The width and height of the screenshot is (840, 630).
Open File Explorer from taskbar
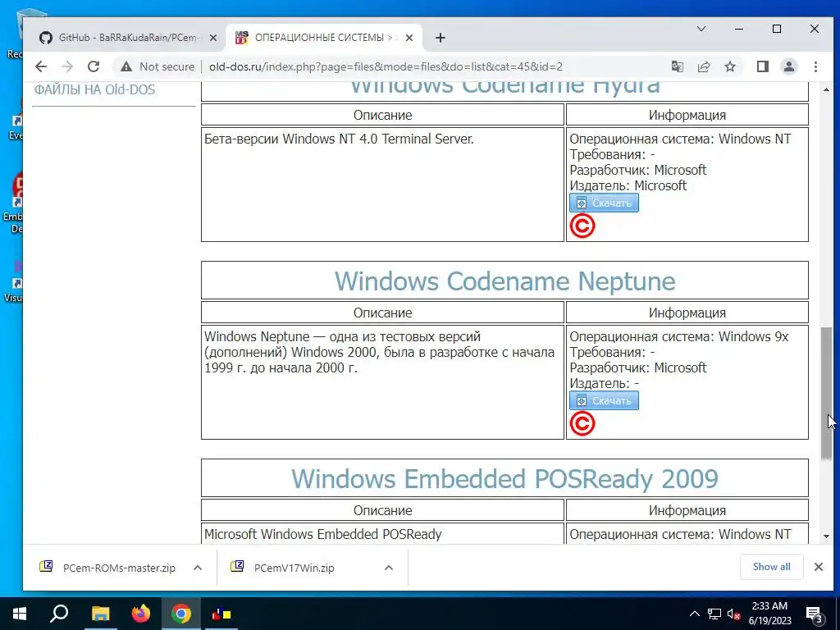[x=100, y=614]
